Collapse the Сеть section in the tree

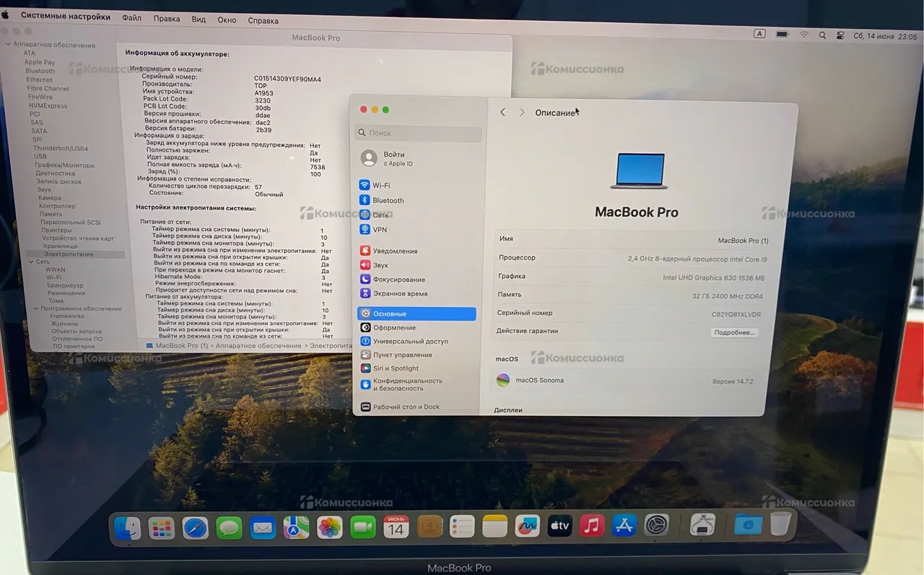30,261
